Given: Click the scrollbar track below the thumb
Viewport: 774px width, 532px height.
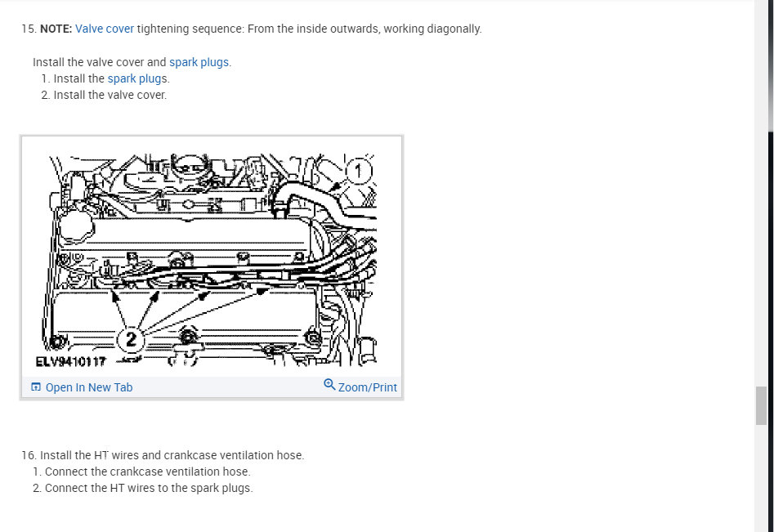Looking at the screenshot, I should [x=761, y=478].
